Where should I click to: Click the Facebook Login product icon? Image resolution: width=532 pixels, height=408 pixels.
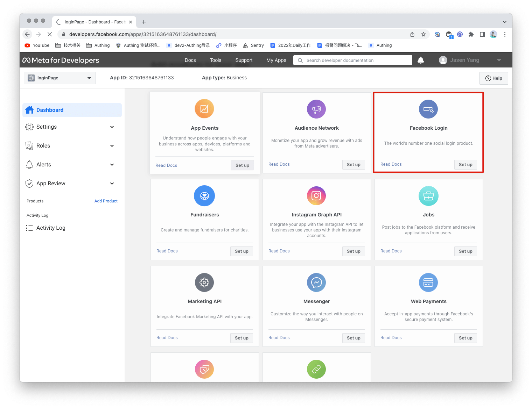coord(428,109)
